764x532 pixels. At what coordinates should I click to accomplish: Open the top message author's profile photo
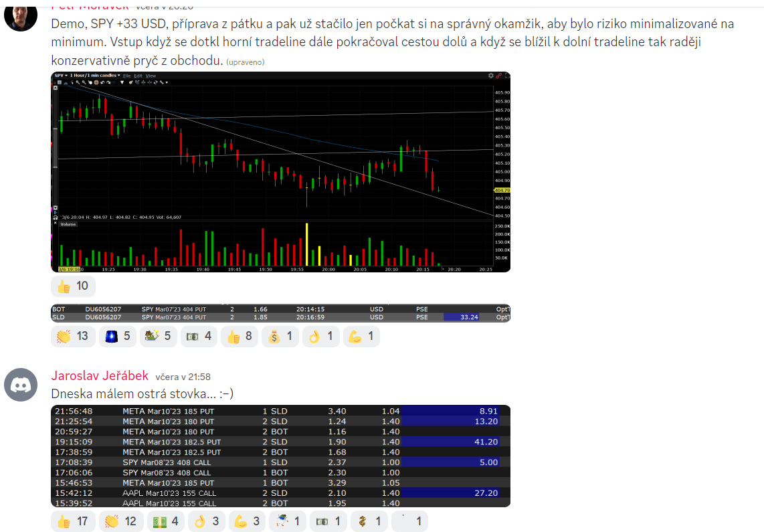click(x=21, y=15)
